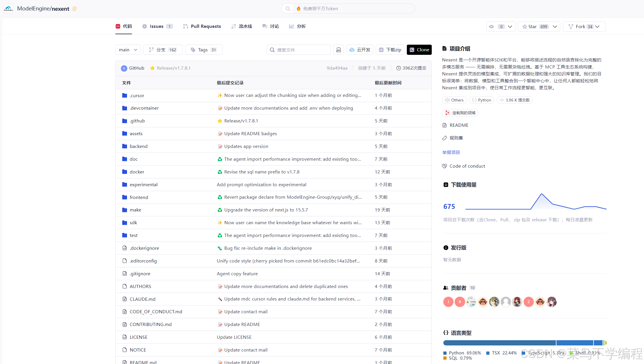Click the web IDE monitor icon button
This screenshot has width=644, height=364.
[338, 50]
